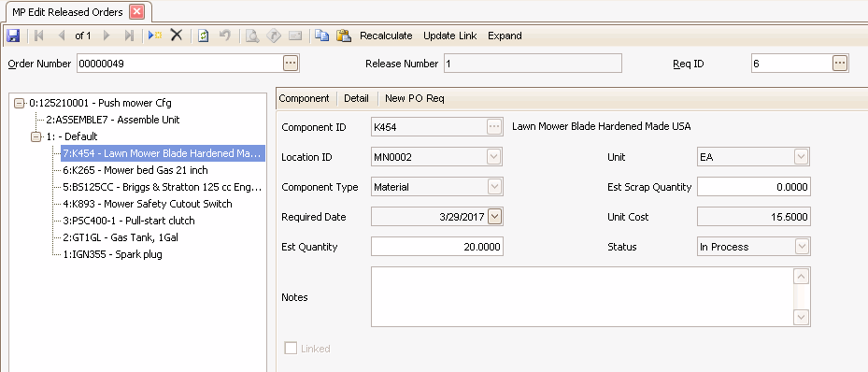Collapse the 125210001 Push mower node
This screenshot has width=868, height=372.
[20, 103]
